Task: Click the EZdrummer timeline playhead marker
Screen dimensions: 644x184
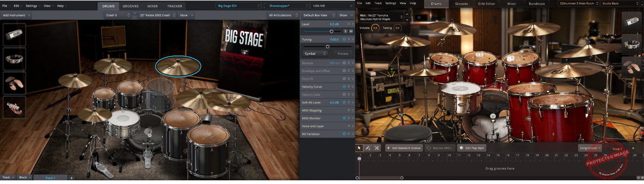Action: click(x=359, y=158)
